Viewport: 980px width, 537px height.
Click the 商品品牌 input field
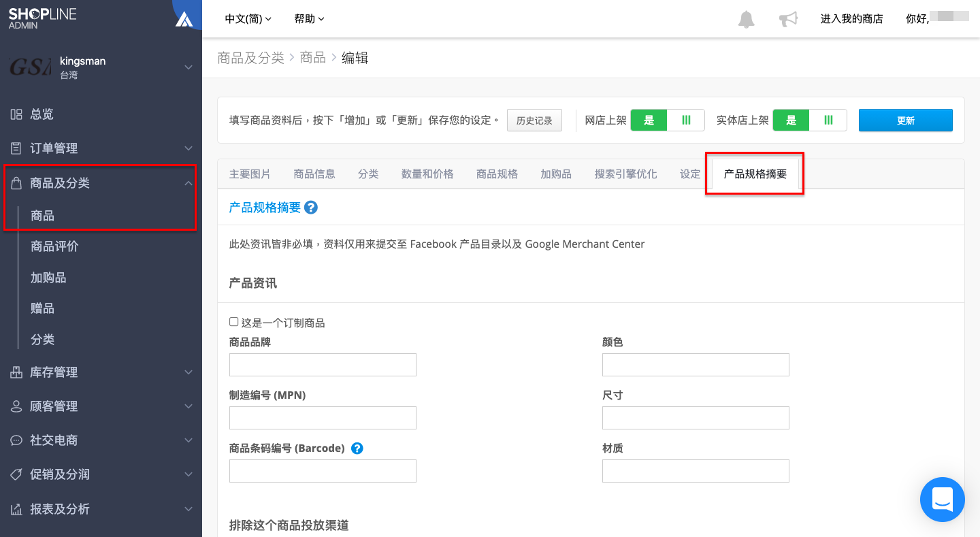click(323, 365)
